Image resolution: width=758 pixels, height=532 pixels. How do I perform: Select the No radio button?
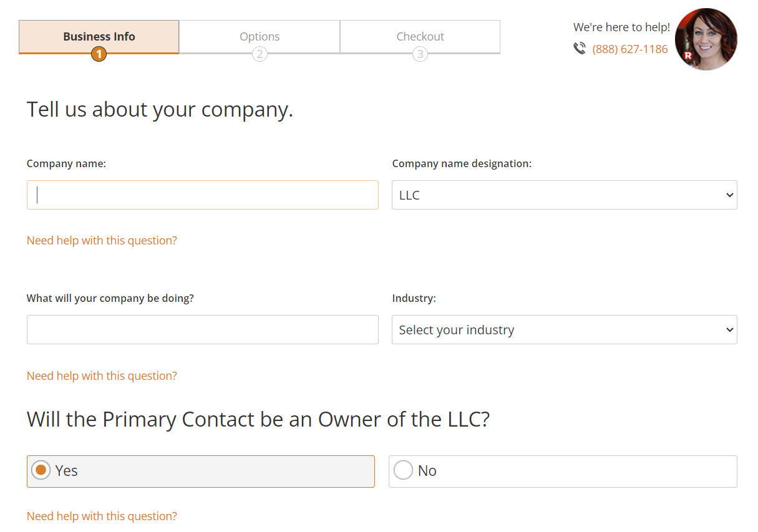pos(403,471)
